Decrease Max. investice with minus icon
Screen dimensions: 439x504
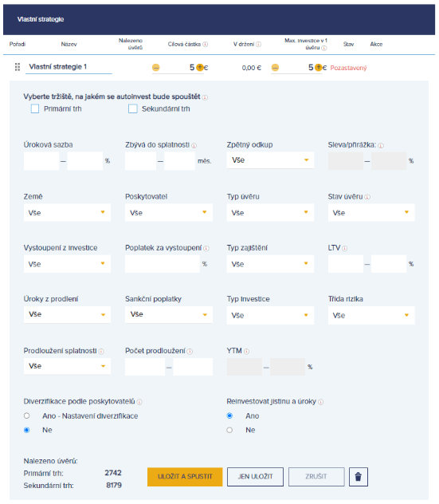pos(275,68)
